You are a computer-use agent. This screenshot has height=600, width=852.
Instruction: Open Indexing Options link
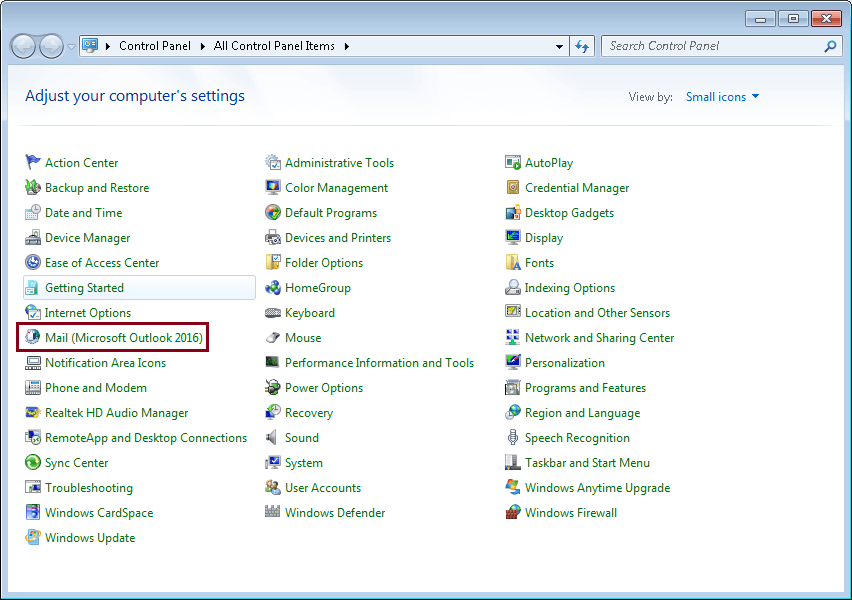(x=569, y=288)
